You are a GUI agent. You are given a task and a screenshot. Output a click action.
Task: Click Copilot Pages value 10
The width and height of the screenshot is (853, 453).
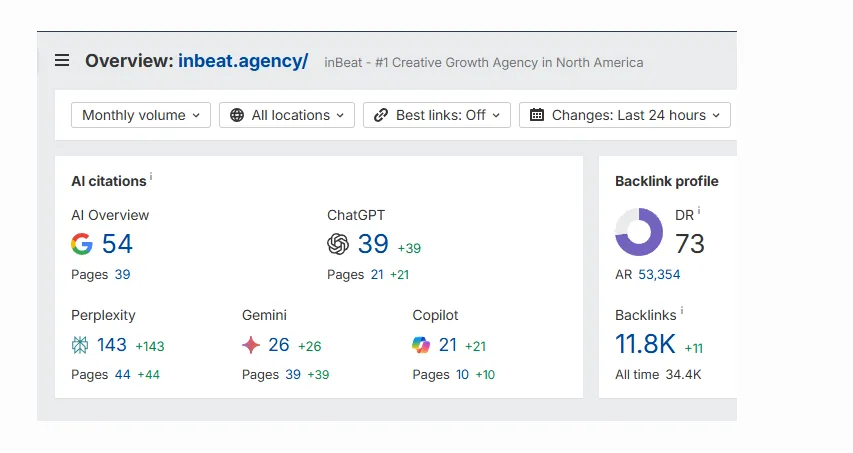coord(462,375)
